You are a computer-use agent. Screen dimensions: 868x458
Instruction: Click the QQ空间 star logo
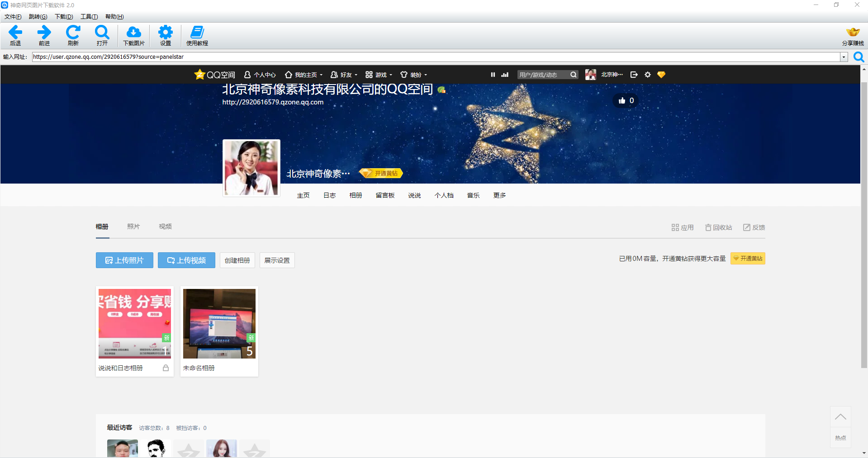click(x=215, y=75)
